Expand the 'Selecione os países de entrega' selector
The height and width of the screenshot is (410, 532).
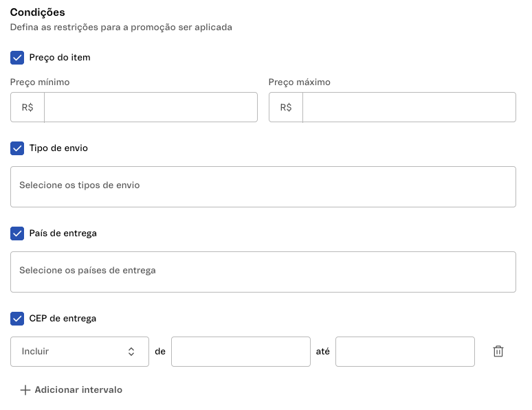[x=263, y=271]
